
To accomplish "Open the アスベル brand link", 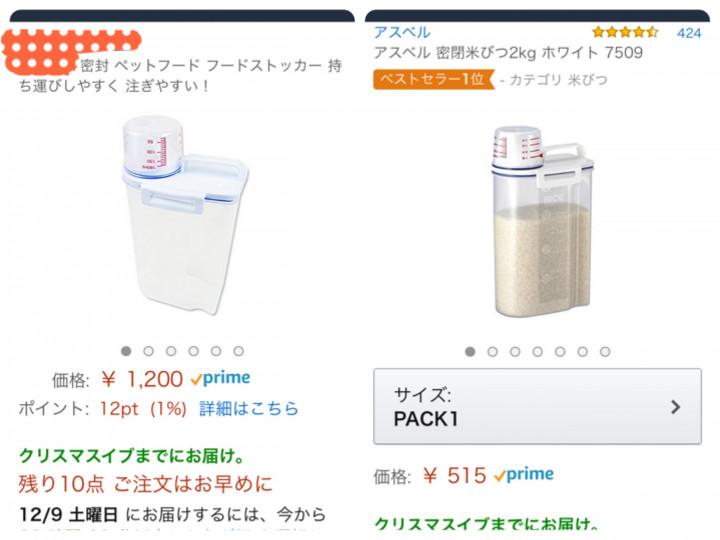I will pos(402,32).
